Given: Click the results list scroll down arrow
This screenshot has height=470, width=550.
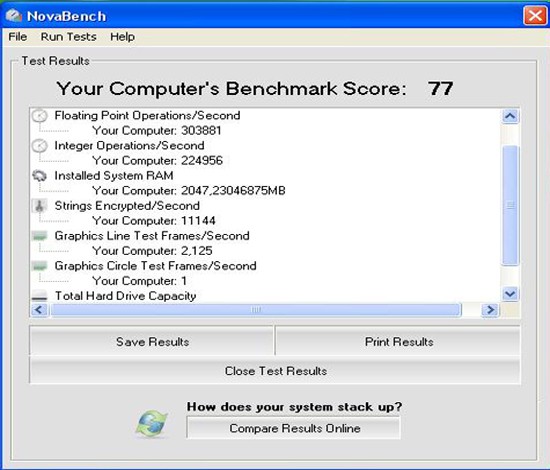Looking at the screenshot, I should coord(510,294).
